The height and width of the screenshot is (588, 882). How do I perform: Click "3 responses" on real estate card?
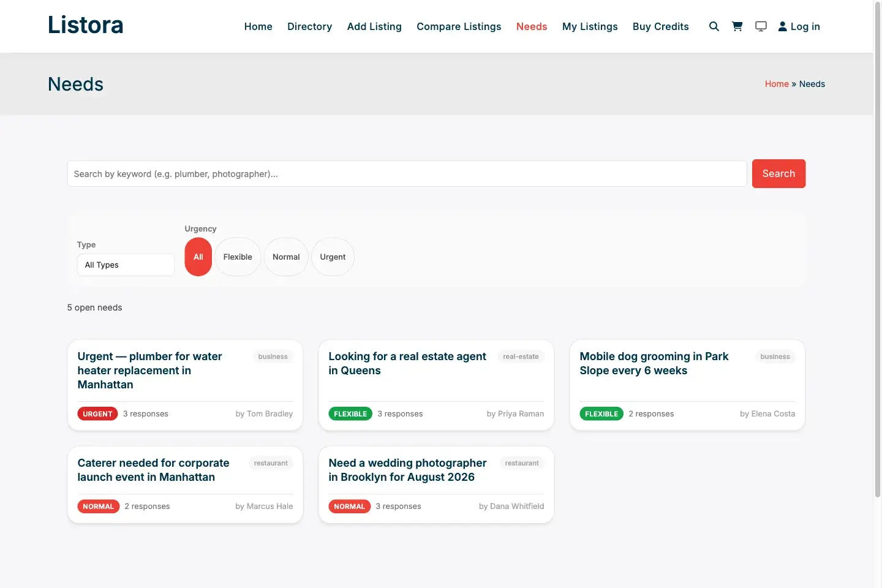(x=400, y=414)
